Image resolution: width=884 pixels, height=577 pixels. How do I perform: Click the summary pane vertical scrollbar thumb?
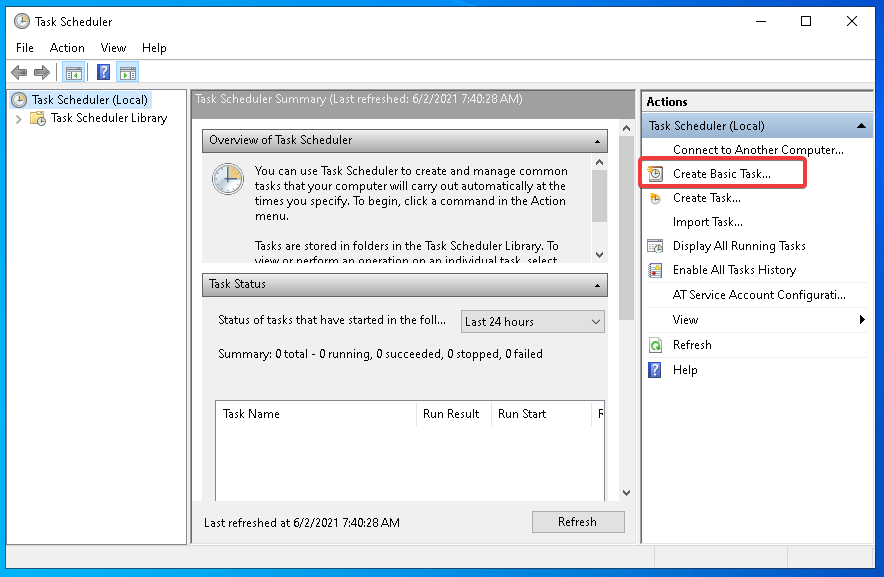pyautogui.click(x=626, y=228)
